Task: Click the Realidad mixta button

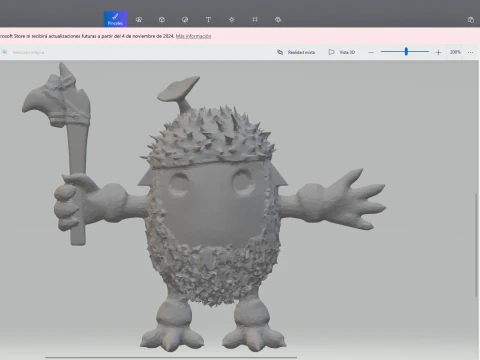Action: pyautogui.click(x=296, y=52)
